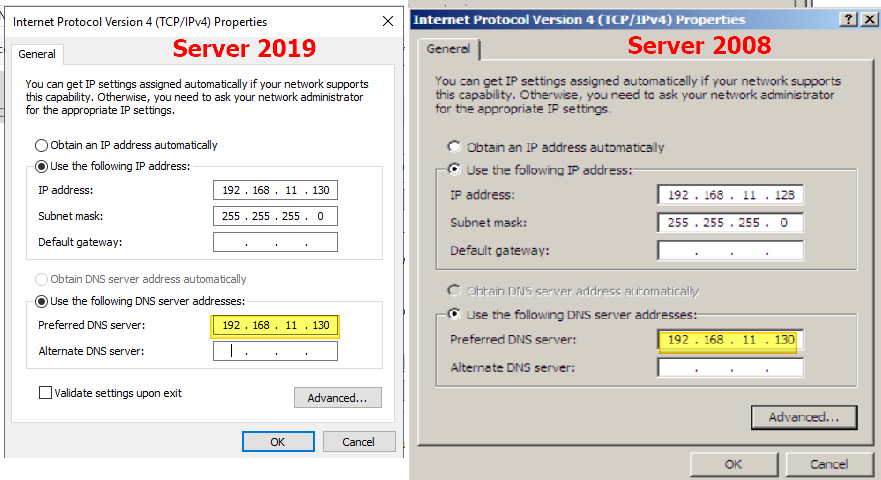The height and width of the screenshot is (480, 881).
Task: Click the Default gateway label in Server 2019
Action: [80, 242]
